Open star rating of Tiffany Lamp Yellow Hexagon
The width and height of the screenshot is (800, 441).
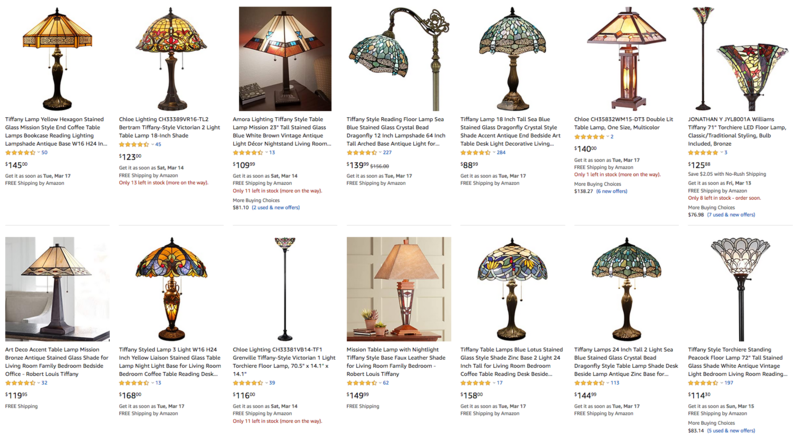20,153
